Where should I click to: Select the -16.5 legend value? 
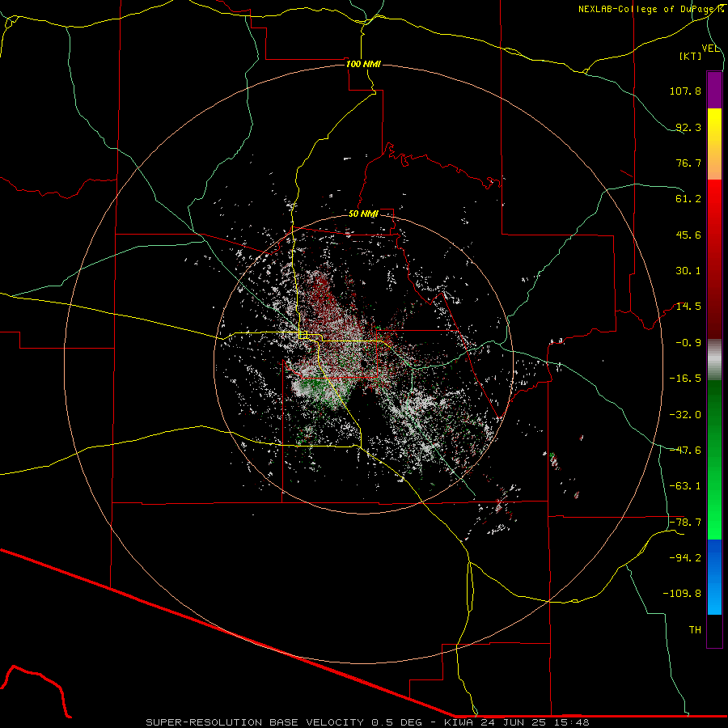click(685, 379)
